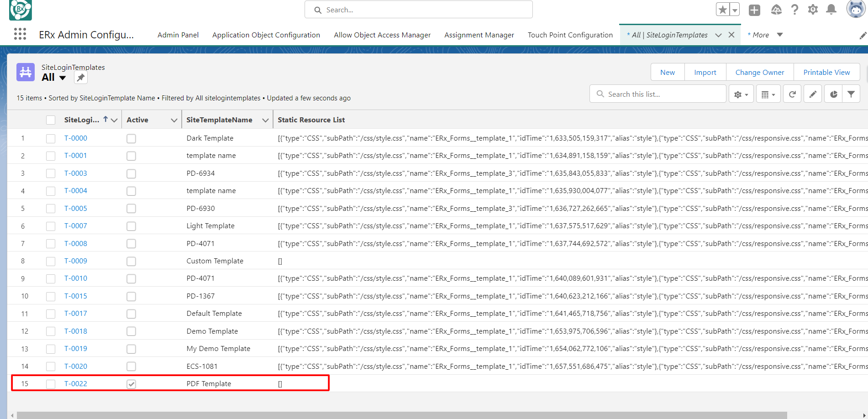The height and width of the screenshot is (419, 868).
Task: Open list view controls gear dropdown
Action: pos(741,94)
